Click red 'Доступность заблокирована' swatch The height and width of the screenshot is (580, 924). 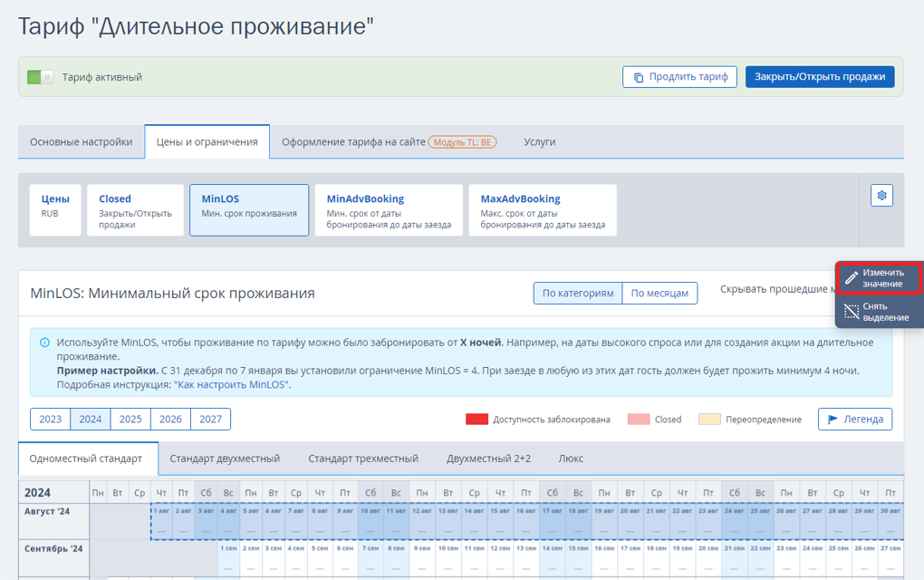[x=476, y=419]
